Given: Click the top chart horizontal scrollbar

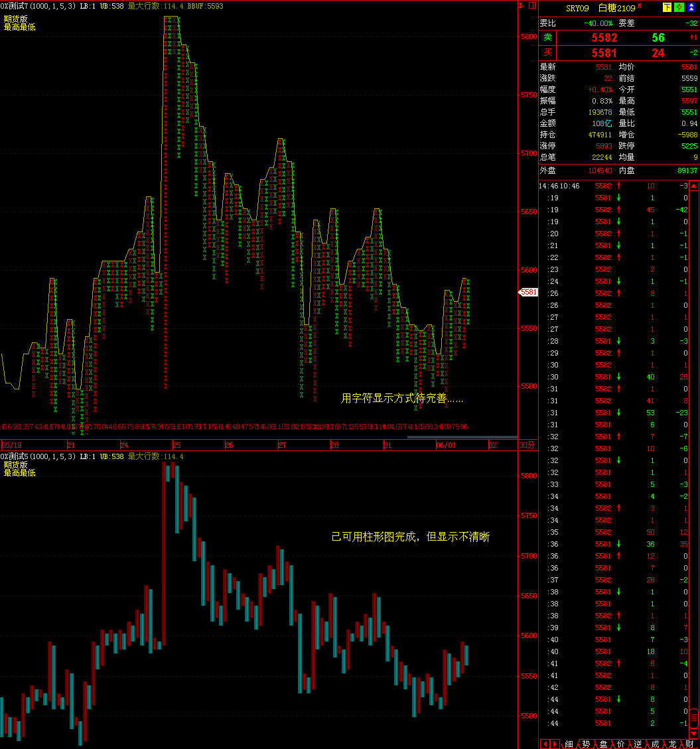Looking at the screenshot, I should coord(462,437).
